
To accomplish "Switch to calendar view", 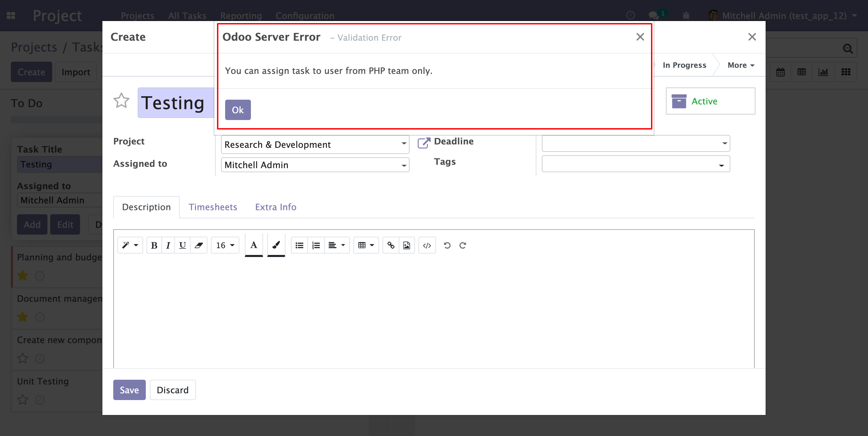I will pos(781,72).
